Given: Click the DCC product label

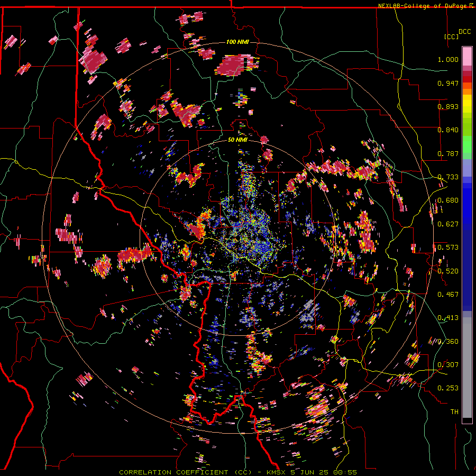Looking at the screenshot, I should tap(464, 32).
